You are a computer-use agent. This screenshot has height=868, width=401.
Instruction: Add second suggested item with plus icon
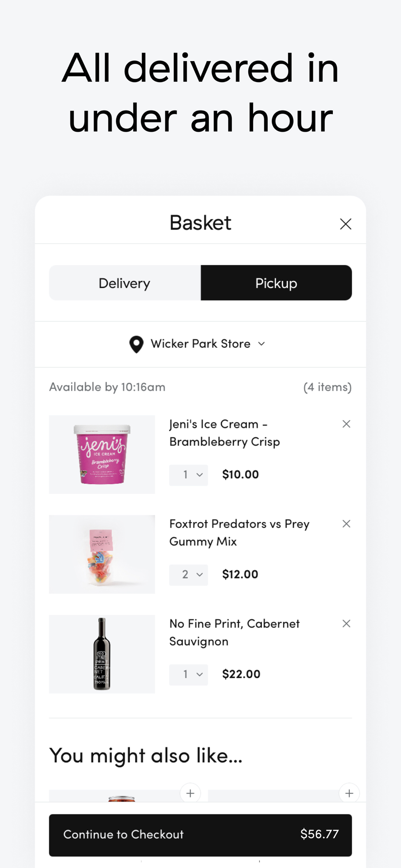click(x=349, y=793)
